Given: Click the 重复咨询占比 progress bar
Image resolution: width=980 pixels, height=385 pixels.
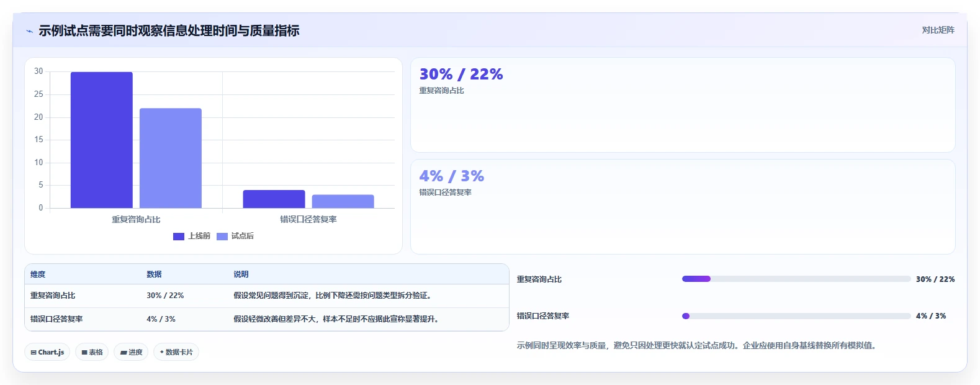Looking at the screenshot, I should click(796, 279).
